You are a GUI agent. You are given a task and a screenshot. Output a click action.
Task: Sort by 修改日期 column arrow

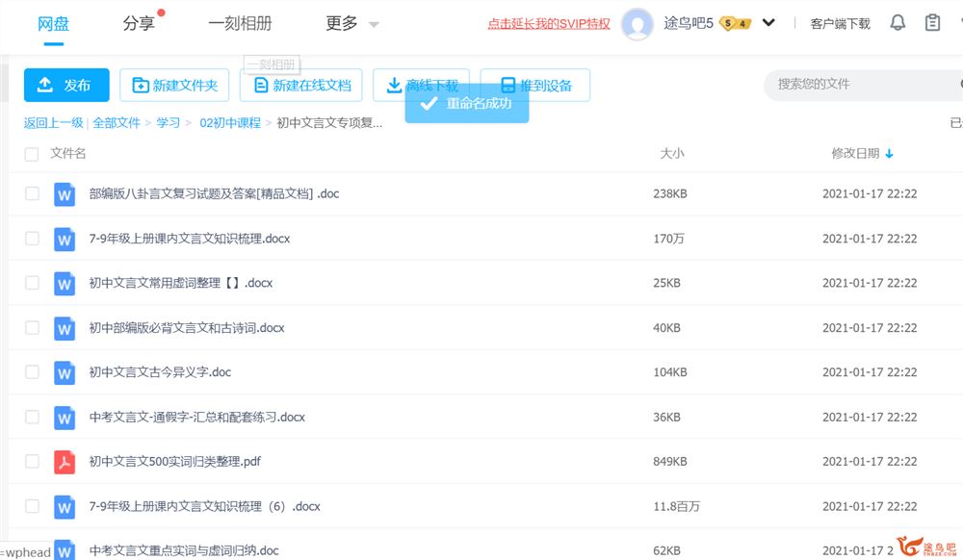click(889, 154)
